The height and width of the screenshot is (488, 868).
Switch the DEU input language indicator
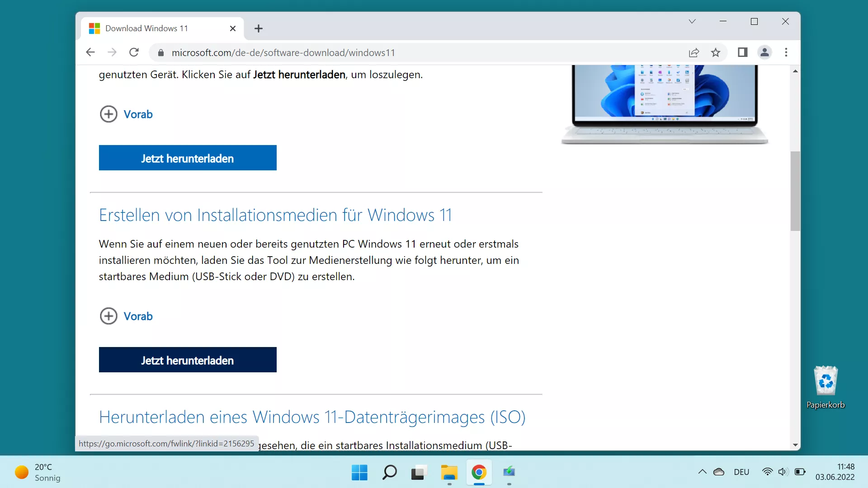[741, 472]
